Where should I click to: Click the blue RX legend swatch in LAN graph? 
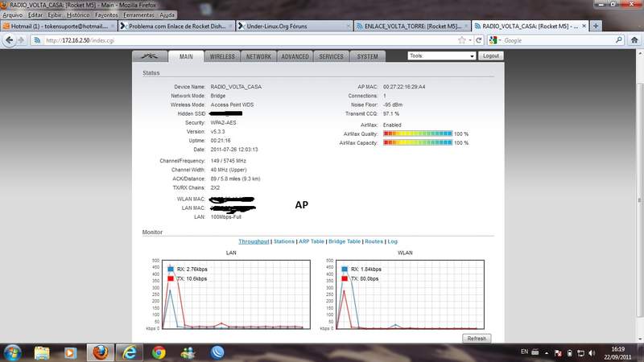point(171,269)
